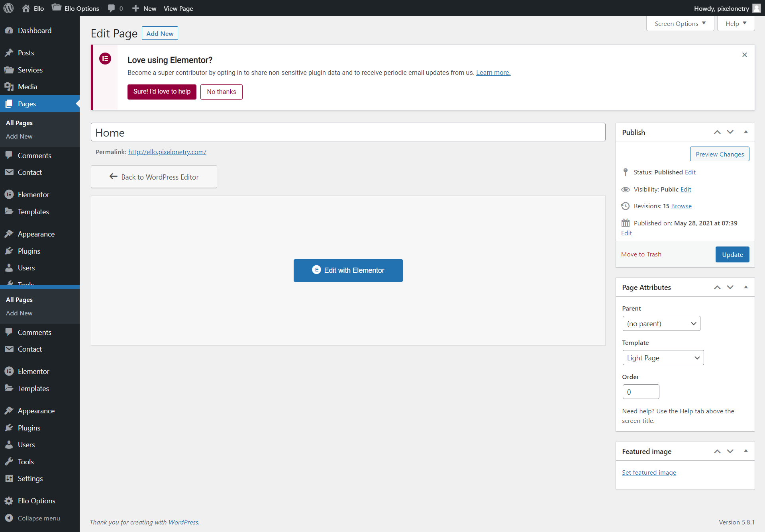This screenshot has width=765, height=532.
Task: Click the Order number input field
Action: 640,392
